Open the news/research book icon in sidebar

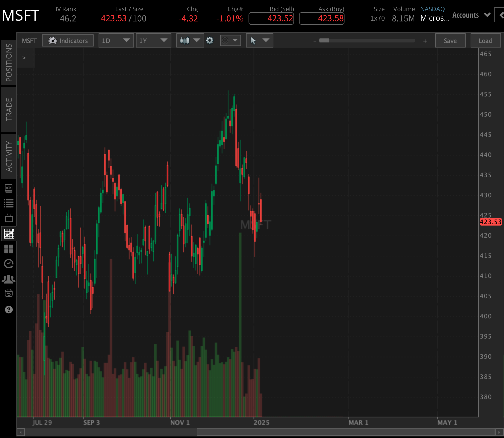9,188
